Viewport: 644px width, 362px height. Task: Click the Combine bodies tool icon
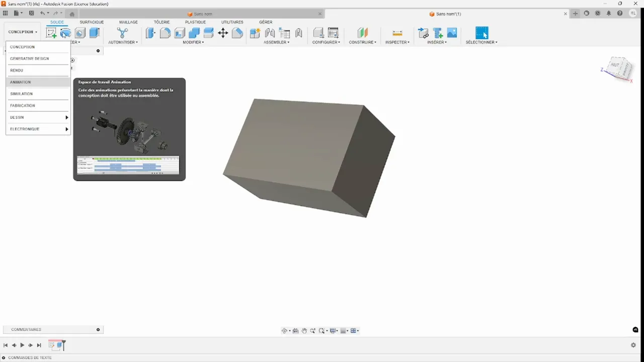coord(194,33)
